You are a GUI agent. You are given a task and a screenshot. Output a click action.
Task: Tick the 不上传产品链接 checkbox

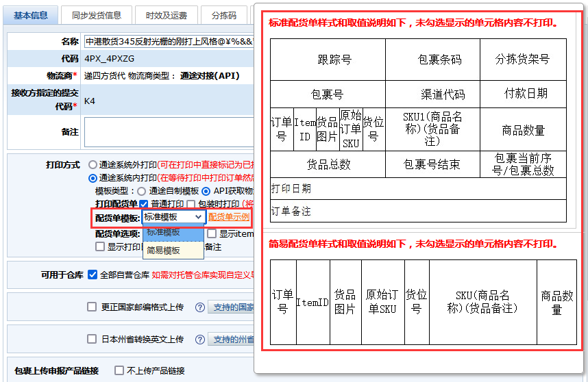coord(119,371)
